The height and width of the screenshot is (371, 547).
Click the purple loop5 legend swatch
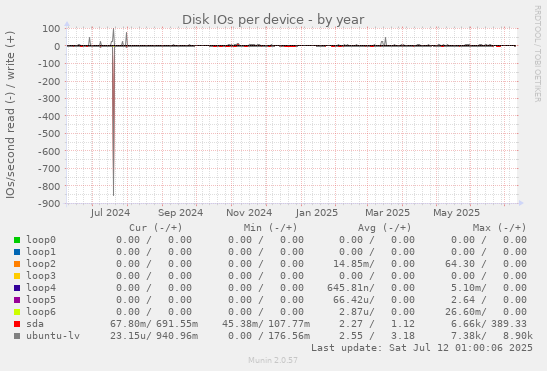coord(17,300)
